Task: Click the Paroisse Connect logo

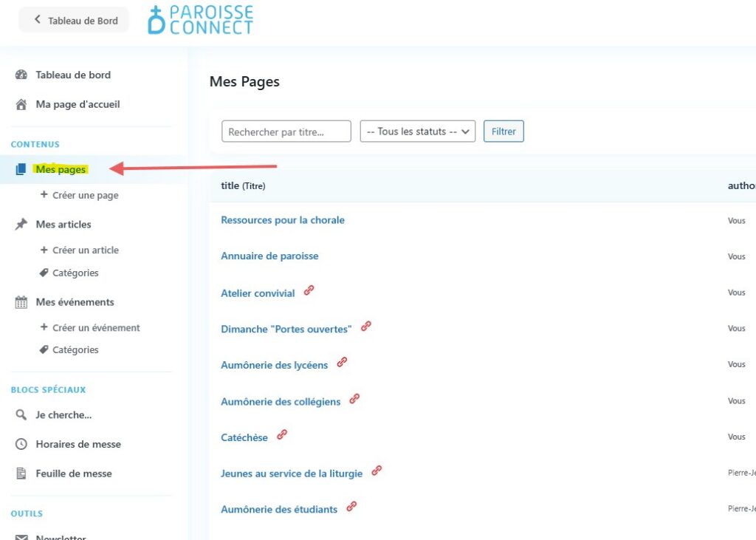Action: point(201,20)
